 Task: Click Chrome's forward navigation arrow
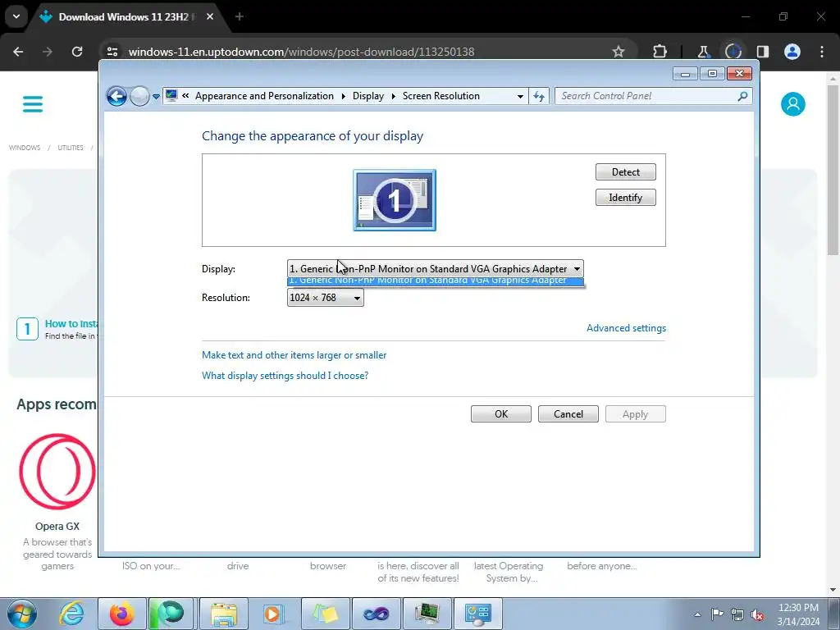coord(48,52)
